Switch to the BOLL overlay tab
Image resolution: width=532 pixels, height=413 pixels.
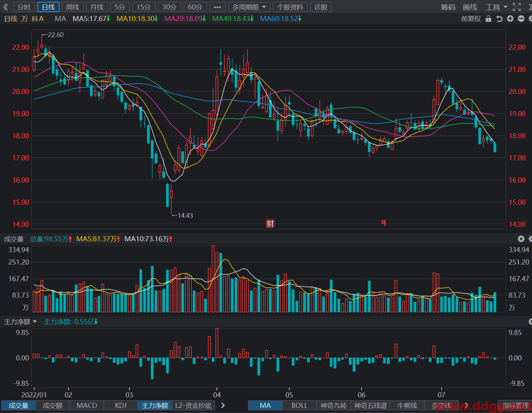tap(300, 405)
